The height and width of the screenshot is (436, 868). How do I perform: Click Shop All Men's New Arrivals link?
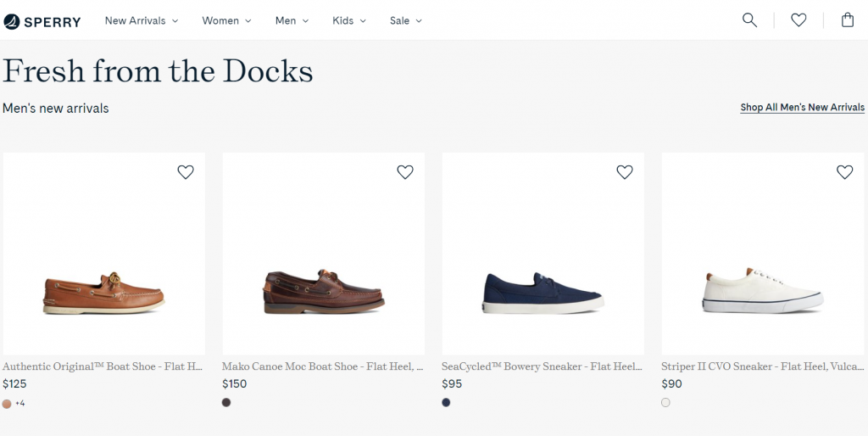pos(802,108)
